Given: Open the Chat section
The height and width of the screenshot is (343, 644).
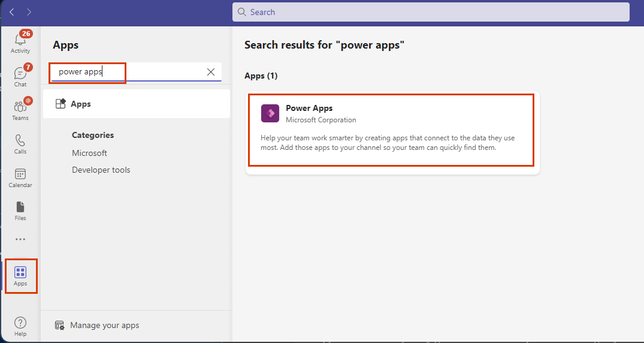Looking at the screenshot, I should [x=20, y=76].
